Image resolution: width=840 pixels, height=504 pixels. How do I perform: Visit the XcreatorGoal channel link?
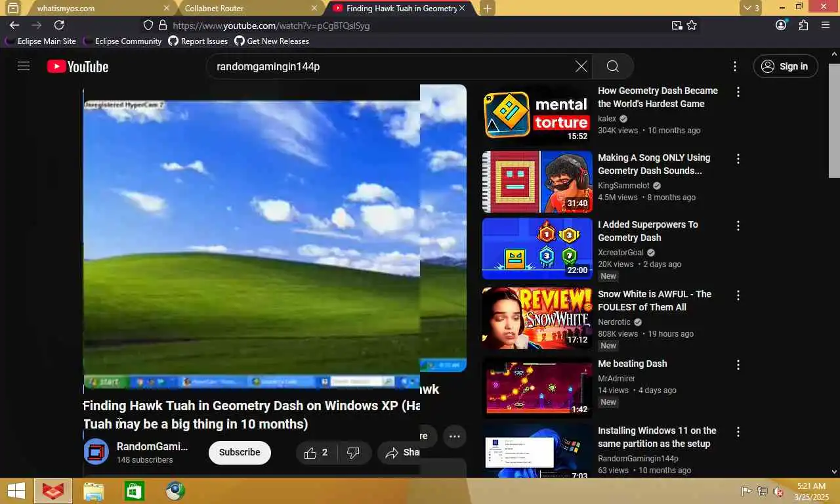pyautogui.click(x=621, y=253)
